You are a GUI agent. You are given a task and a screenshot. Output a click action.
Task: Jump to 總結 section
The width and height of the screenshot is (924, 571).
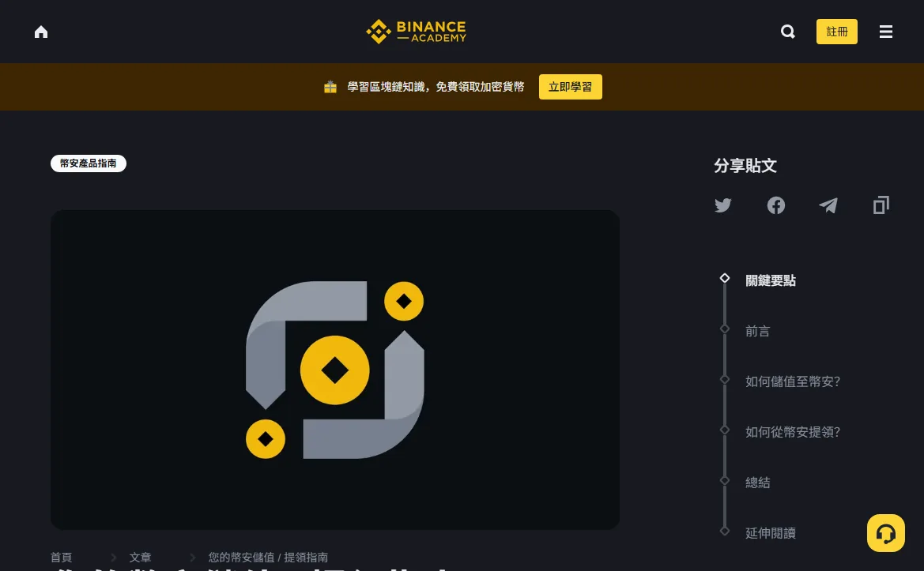758,483
